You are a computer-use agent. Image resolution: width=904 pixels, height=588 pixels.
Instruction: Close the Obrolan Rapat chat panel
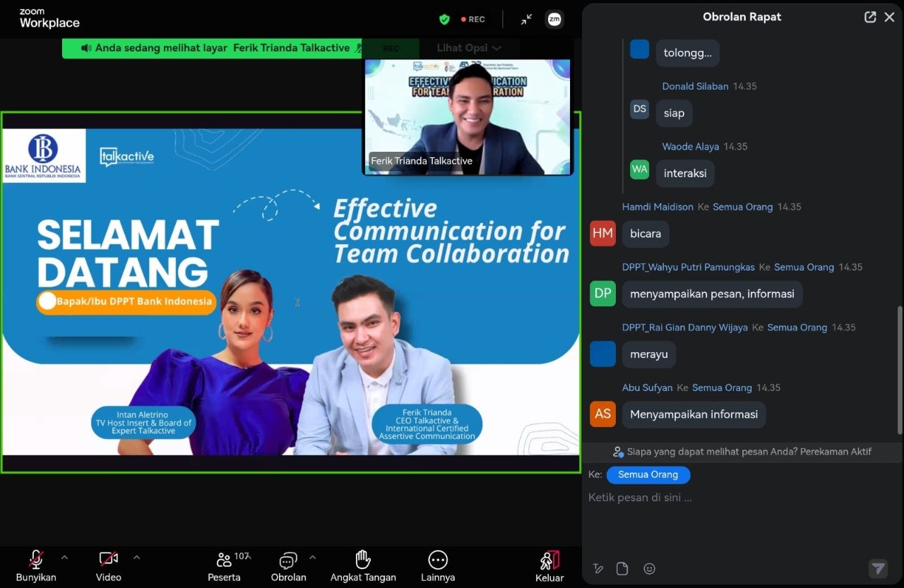pos(889,17)
